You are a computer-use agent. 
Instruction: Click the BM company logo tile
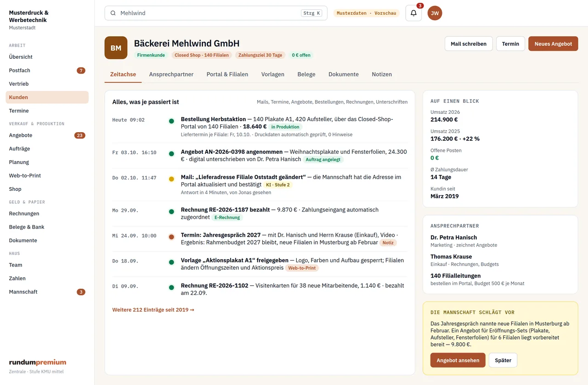coord(116,48)
